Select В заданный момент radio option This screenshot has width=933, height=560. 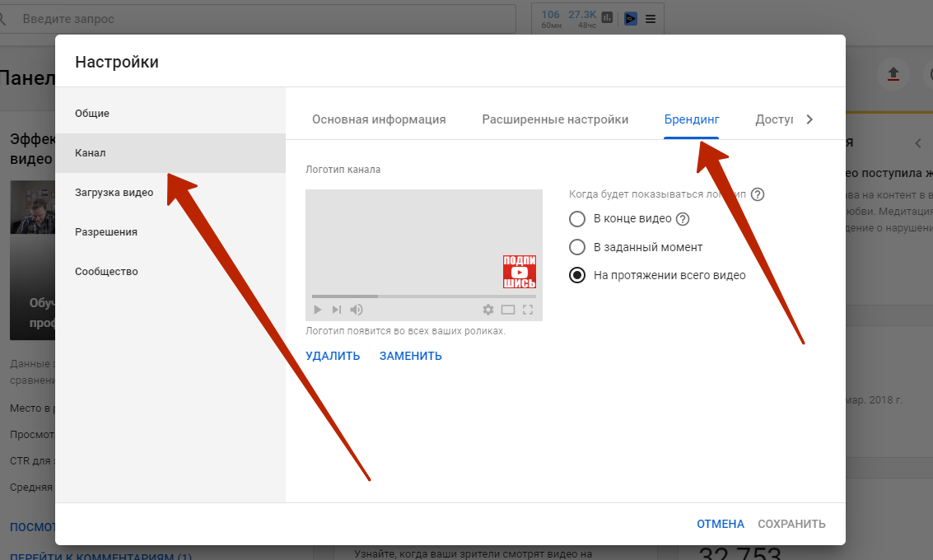pos(577,246)
